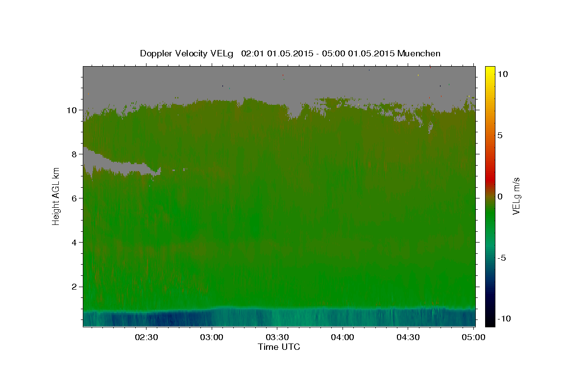The image size is (588, 392).
Task: Click the 03:30 time tick label
Action: click(x=277, y=338)
